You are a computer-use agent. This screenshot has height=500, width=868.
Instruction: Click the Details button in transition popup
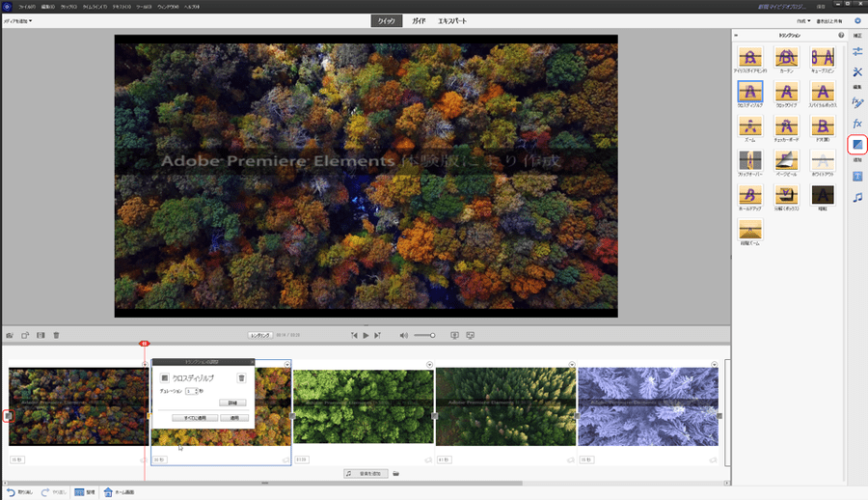click(232, 403)
